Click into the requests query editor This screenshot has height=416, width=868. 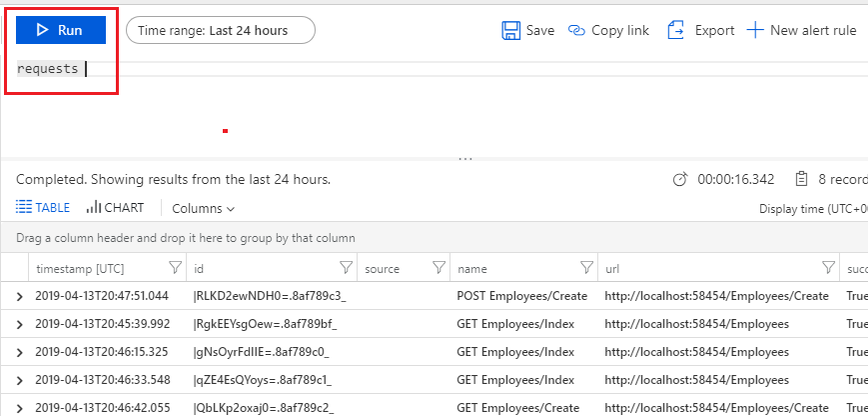(x=434, y=69)
